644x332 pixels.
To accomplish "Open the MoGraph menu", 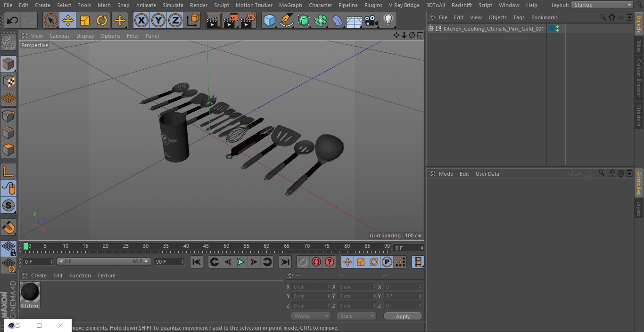I will tap(290, 5).
